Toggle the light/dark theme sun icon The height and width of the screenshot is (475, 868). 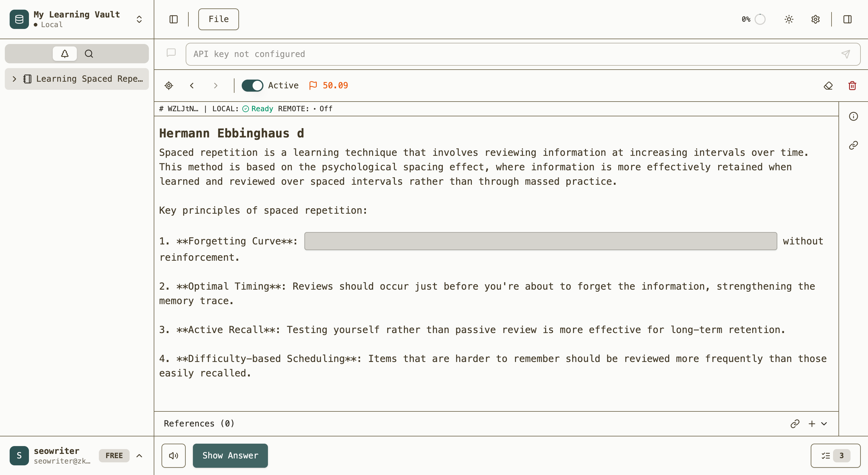(789, 19)
